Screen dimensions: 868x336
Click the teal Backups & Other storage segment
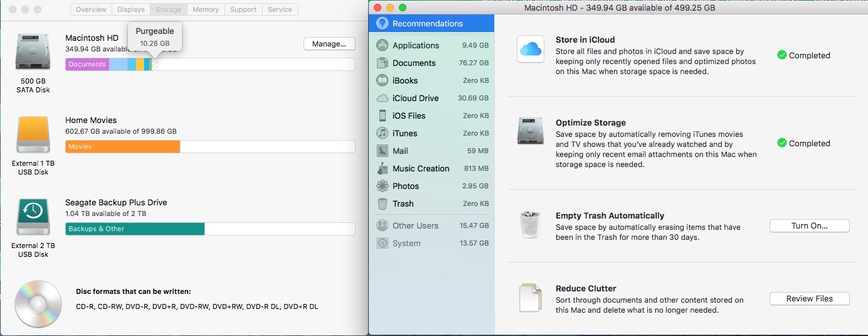click(135, 229)
